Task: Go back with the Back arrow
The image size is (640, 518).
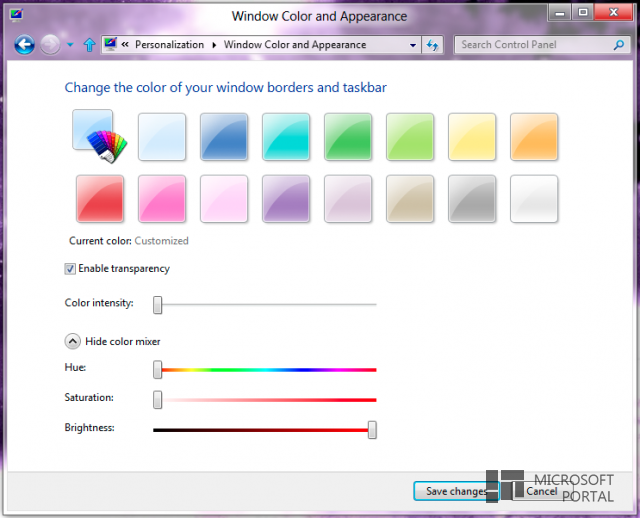Action: click(24, 44)
